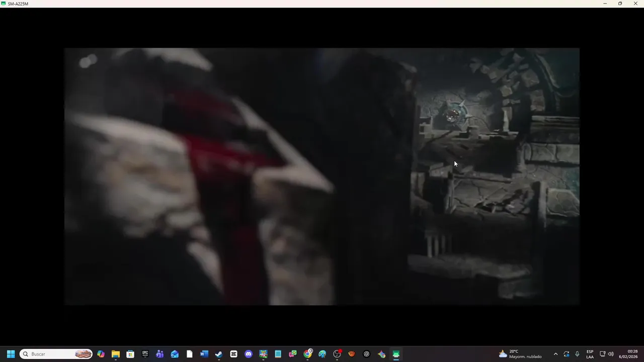Viewport: 644px width, 362px height.
Task: Click the microphone tray icon
Action: coord(577,354)
